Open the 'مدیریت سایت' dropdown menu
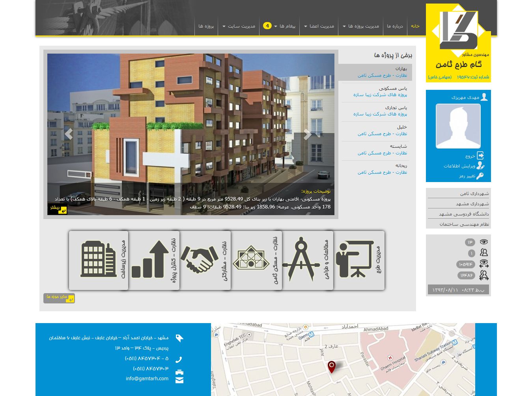 (x=239, y=26)
